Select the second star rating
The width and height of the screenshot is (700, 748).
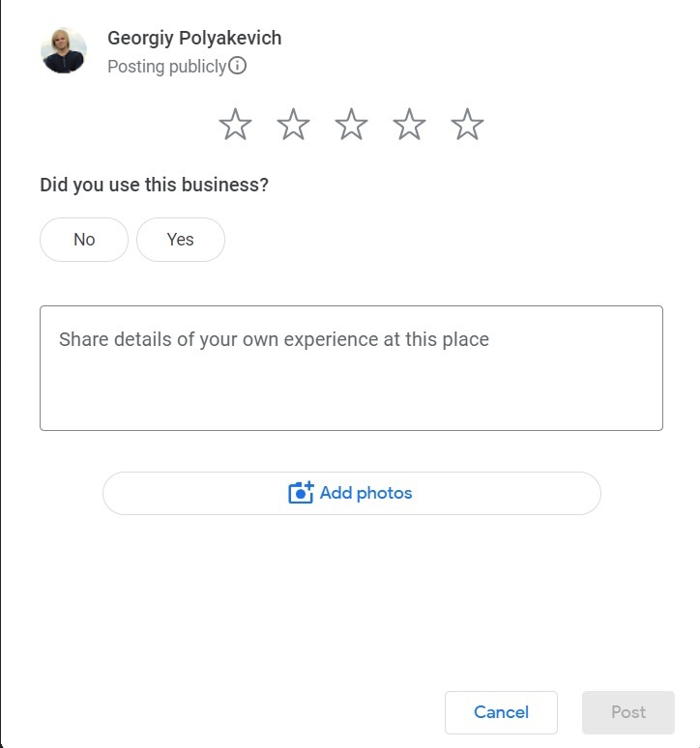[293, 125]
